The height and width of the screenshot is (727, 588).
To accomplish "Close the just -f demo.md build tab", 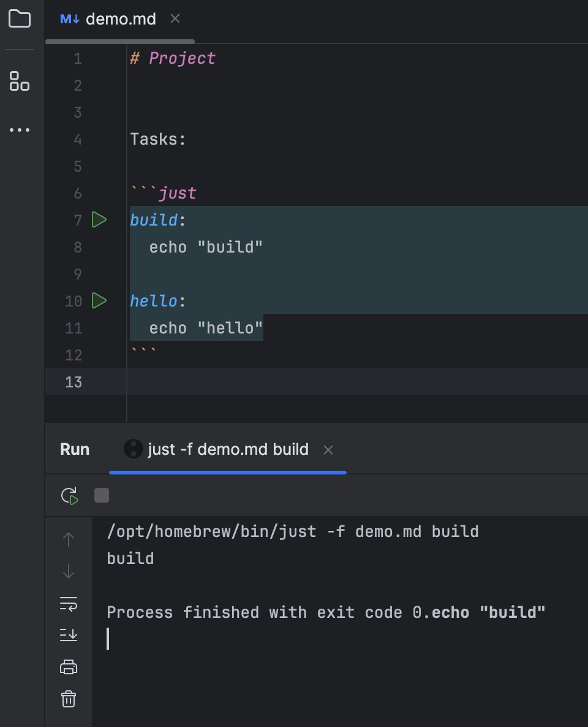I will pos(328,450).
